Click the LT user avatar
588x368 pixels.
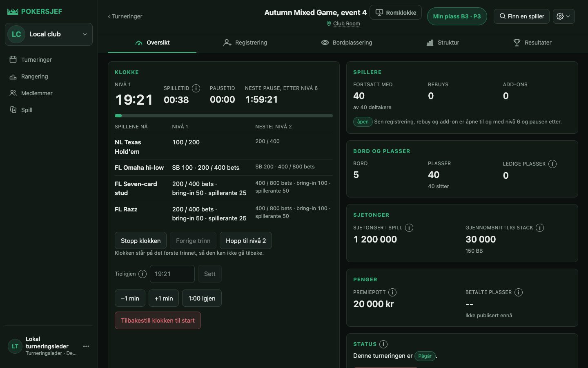click(x=15, y=346)
